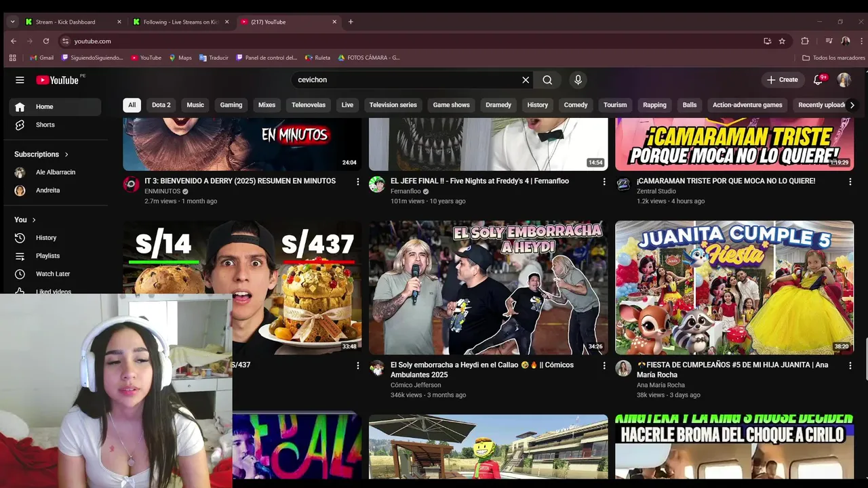Open options for FIESTA DE CUMPLEAÑOS video

[850, 365]
